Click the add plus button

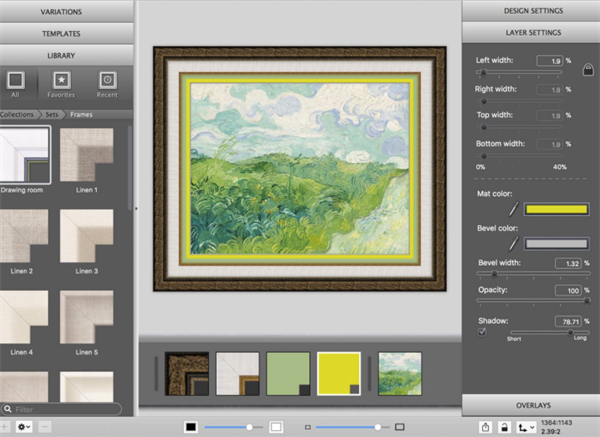point(4,426)
